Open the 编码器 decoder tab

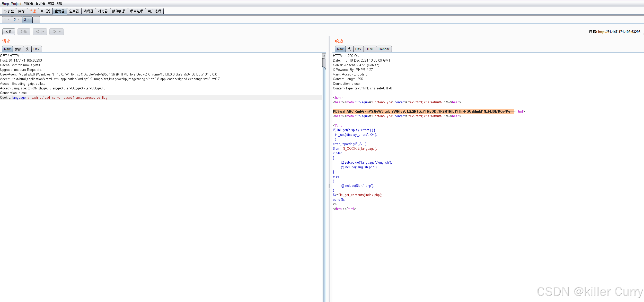88,11
